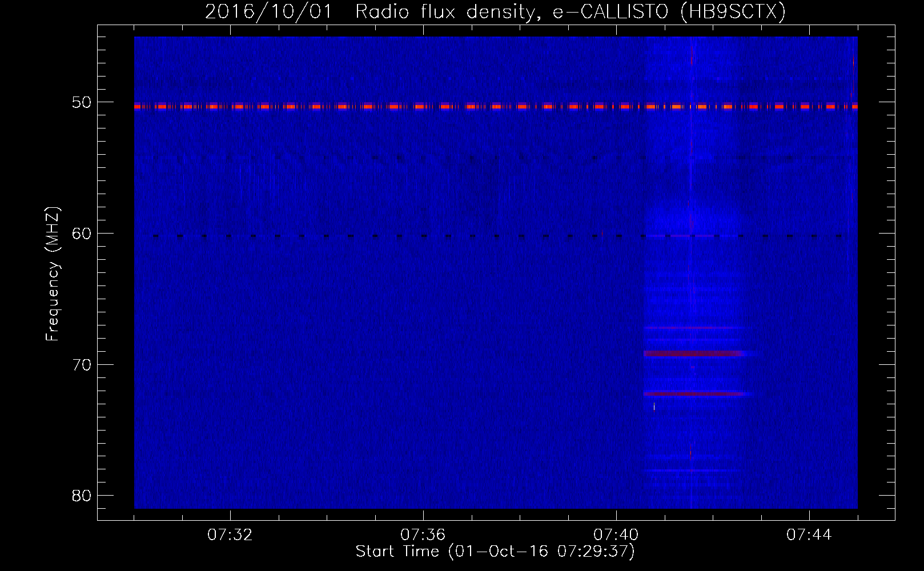Click the thin red band near 67 MHz
The width and height of the screenshot is (924, 571).
(694, 328)
